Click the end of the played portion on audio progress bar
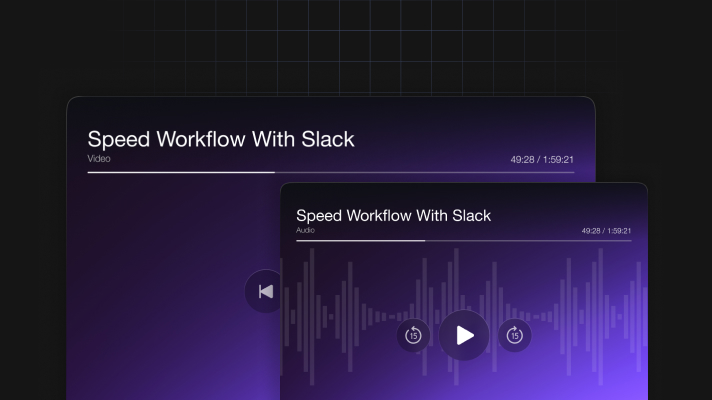This screenshot has height=400, width=712. pos(425,240)
